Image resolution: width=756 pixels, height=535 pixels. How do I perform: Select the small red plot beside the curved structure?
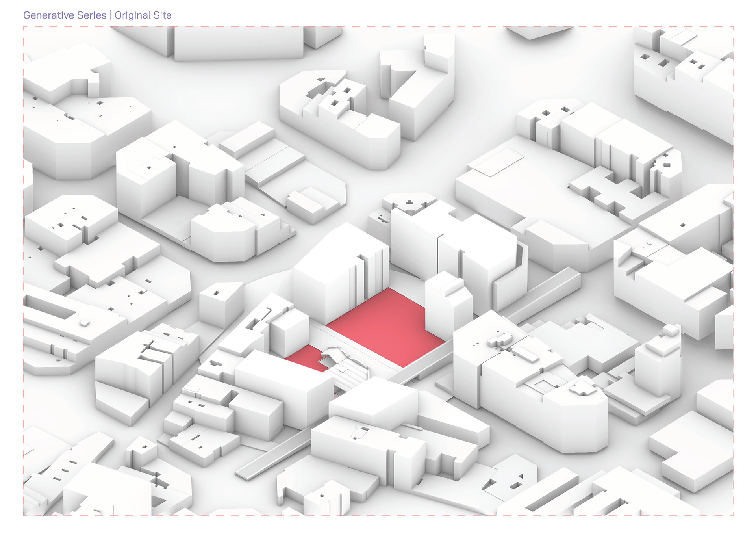[x=306, y=358]
